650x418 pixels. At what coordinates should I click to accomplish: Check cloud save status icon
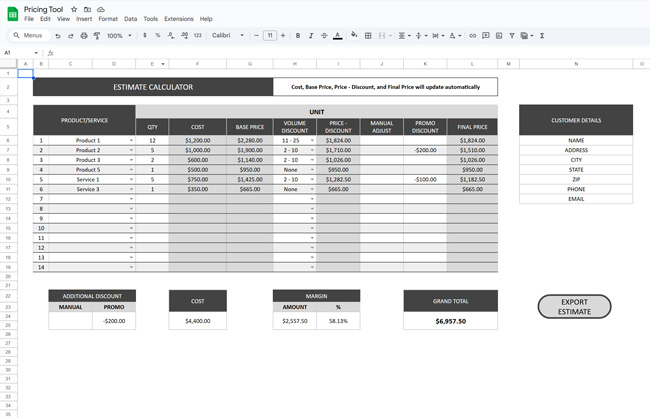[101, 9]
